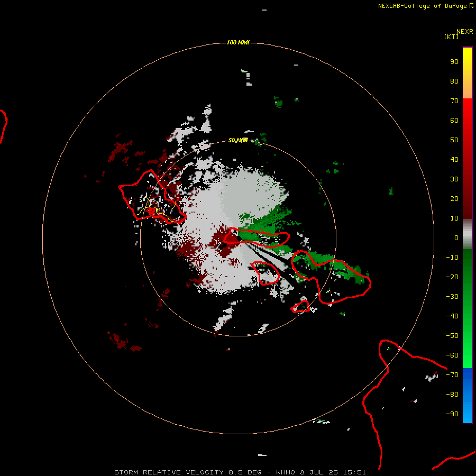Click the -60 value on velocity scale

point(452,355)
